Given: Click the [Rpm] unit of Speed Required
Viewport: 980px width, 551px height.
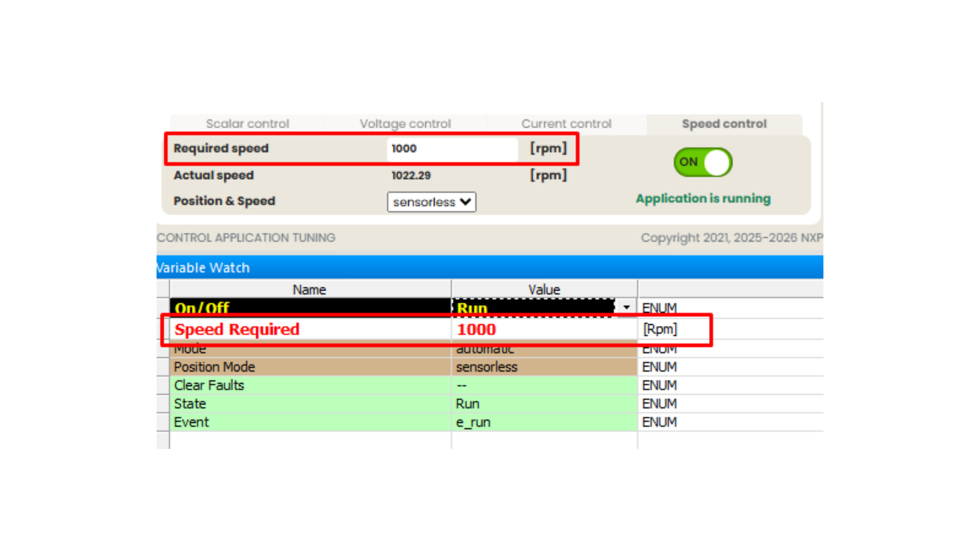Looking at the screenshot, I should [x=660, y=329].
